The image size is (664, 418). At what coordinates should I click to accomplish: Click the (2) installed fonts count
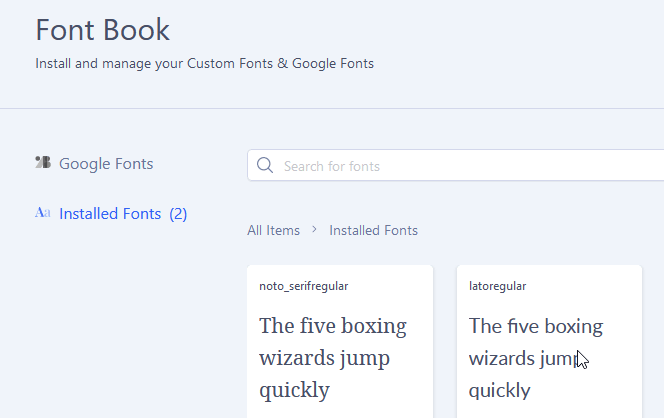click(x=178, y=213)
